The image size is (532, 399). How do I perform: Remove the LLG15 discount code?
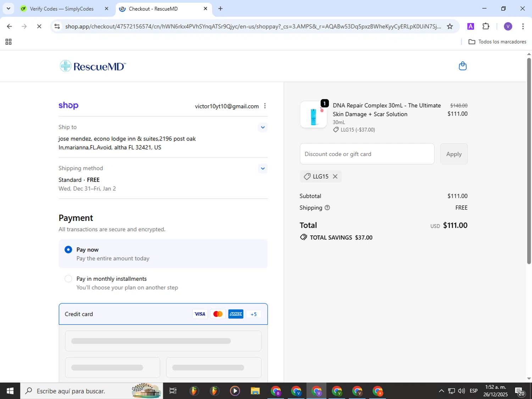(x=335, y=176)
